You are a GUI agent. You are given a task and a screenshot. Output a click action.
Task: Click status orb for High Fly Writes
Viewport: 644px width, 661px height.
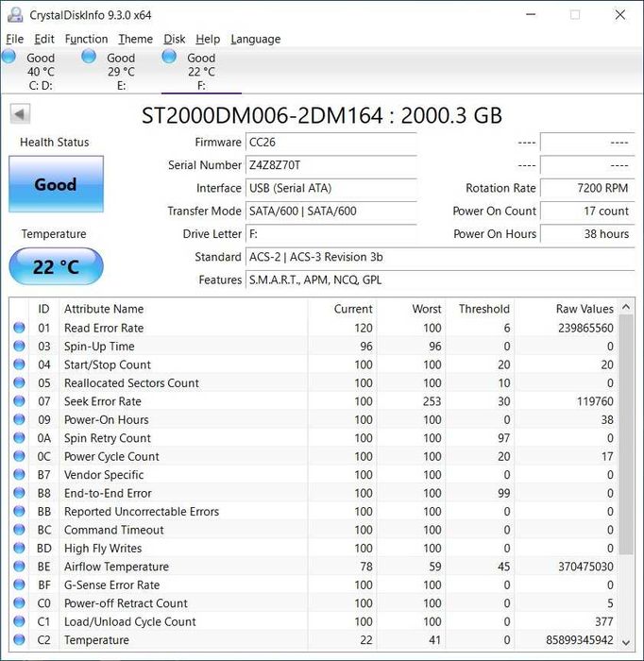point(20,548)
